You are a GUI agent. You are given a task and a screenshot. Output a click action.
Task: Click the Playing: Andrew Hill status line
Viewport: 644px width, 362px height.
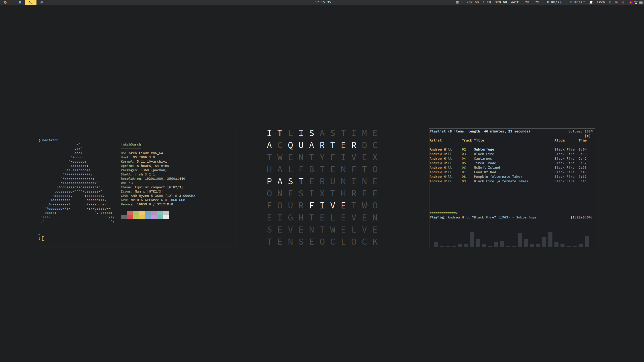coord(483,217)
